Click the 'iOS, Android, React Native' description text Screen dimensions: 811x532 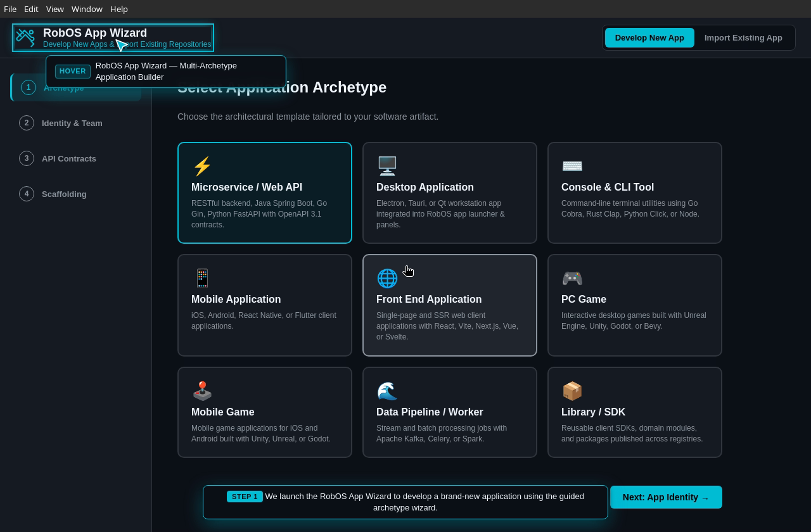(264, 320)
